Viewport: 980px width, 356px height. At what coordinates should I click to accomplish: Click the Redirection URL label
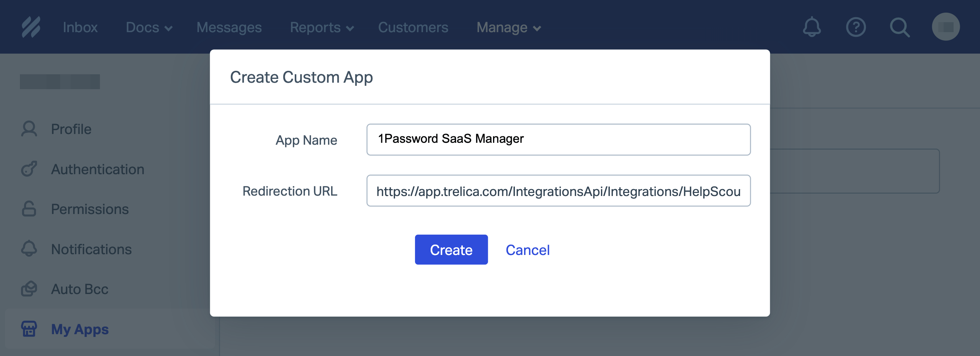click(290, 191)
